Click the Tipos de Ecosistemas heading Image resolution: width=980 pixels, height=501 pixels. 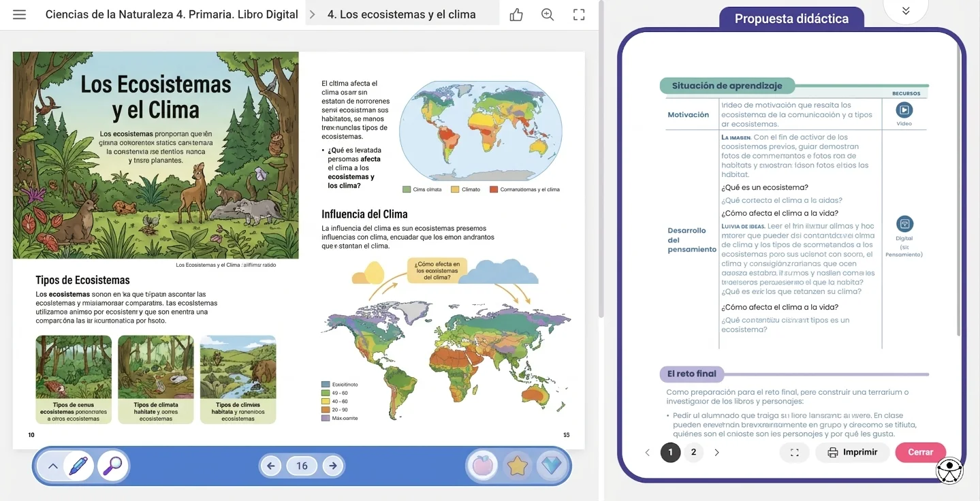pos(82,280)
